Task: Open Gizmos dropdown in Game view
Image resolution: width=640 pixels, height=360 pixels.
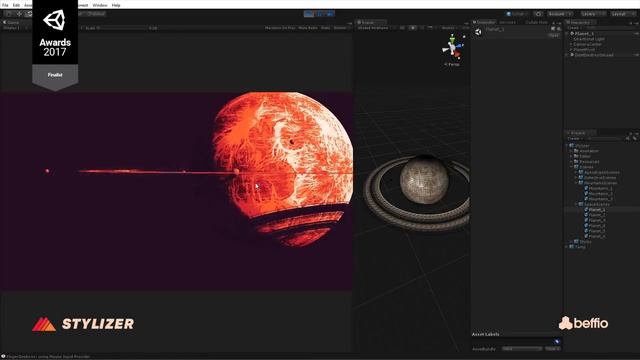Action: pyautogui.click(x=341, y=28)
